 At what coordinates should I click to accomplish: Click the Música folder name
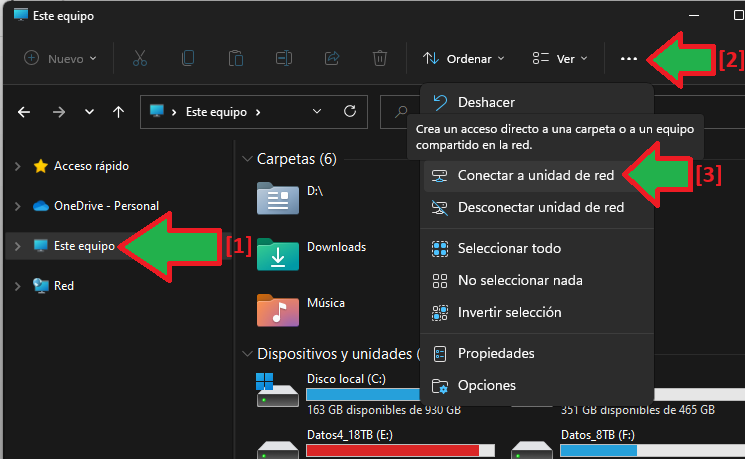326,303
